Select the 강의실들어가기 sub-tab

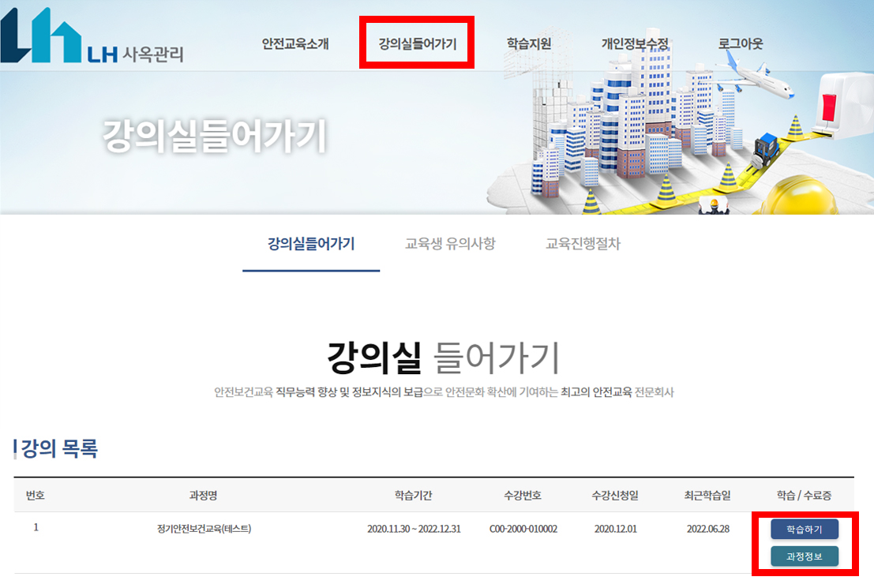tap(311, 244)
